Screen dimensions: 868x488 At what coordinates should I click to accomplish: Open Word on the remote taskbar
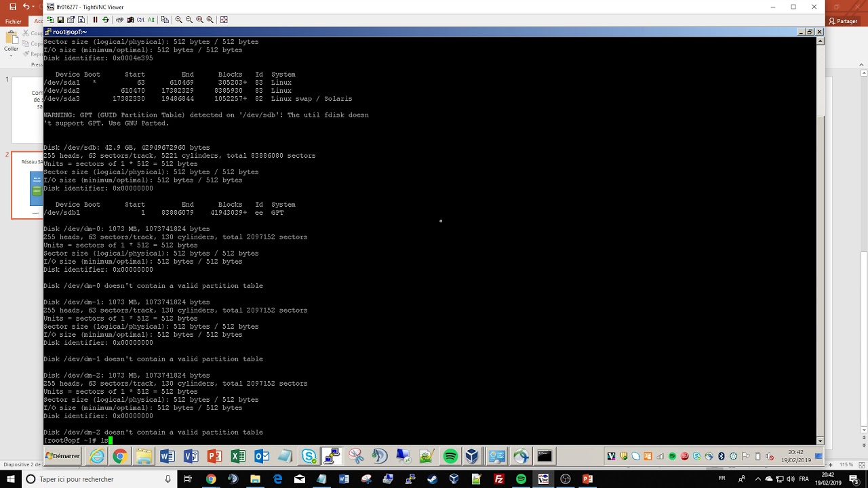tap(167, 456)
